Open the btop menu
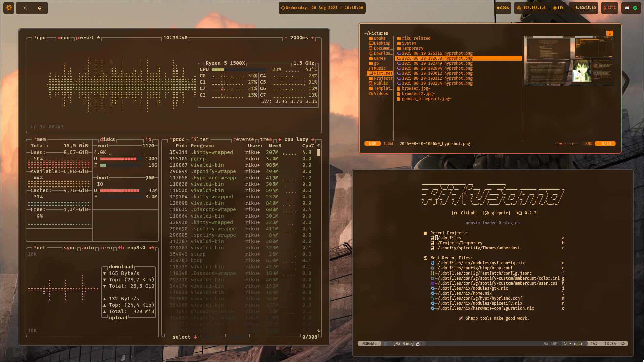Image resolution: width=644 pixels, height=362 pixels. [x=63, y=38]
